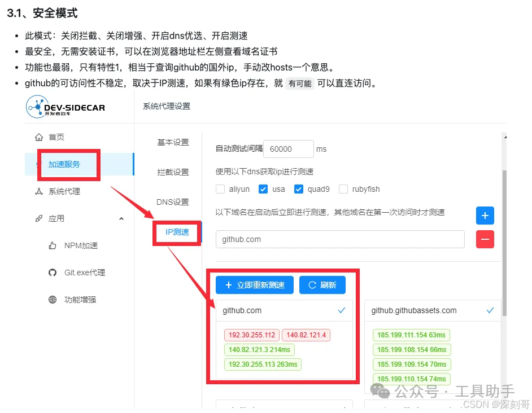
Task: Click IP tag 185.199.110.154 74ms
Action: pyautogui.click(x=412, y=379)
